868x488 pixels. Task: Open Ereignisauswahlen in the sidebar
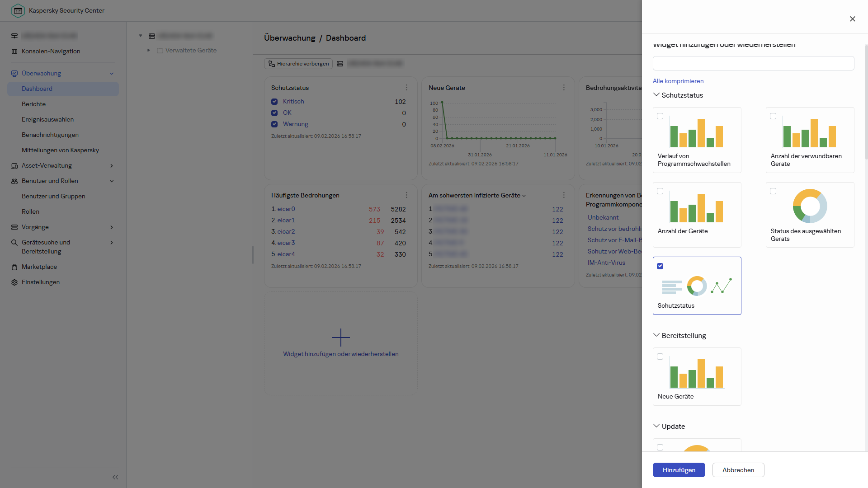coord(47,119)
